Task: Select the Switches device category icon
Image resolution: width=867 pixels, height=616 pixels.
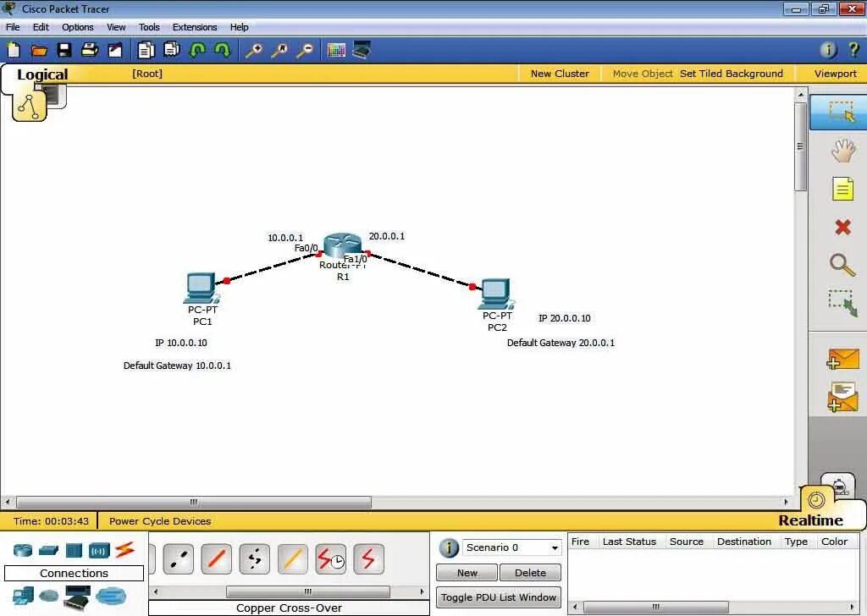Action: pyautogui.click(x=48, y=550)
